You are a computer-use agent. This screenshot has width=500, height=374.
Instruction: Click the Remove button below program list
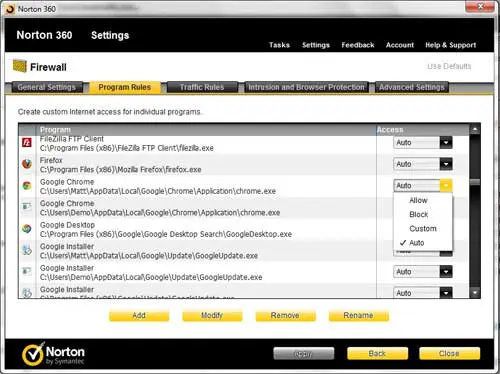(285, 316)
